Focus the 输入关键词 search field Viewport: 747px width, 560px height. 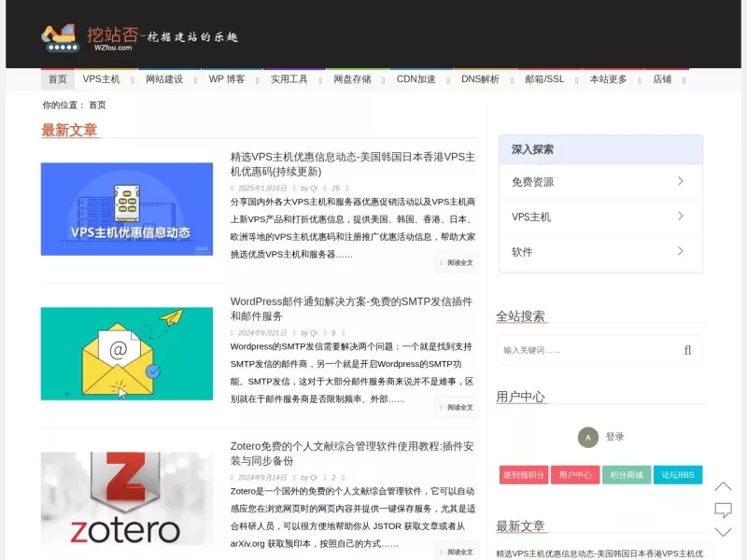click(588, 351)
